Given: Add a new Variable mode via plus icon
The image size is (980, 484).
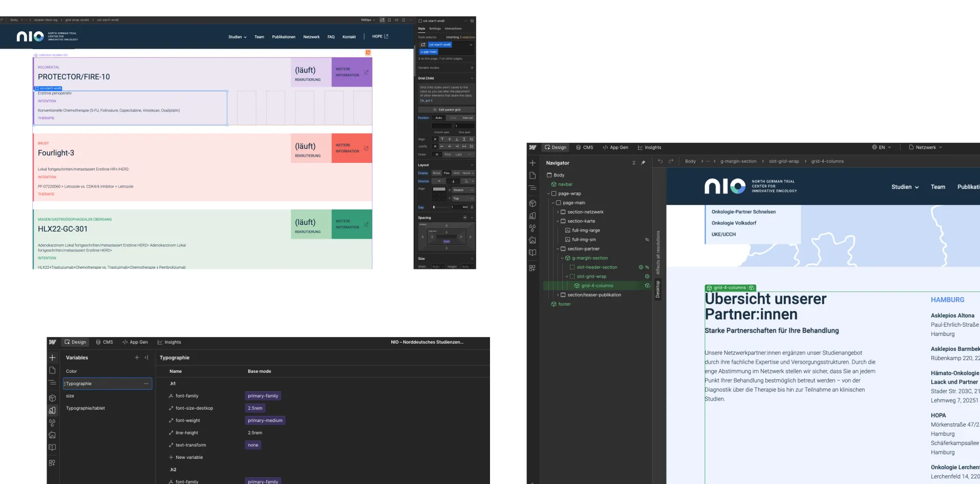Looking at the screenshot, I should (472, 67).
